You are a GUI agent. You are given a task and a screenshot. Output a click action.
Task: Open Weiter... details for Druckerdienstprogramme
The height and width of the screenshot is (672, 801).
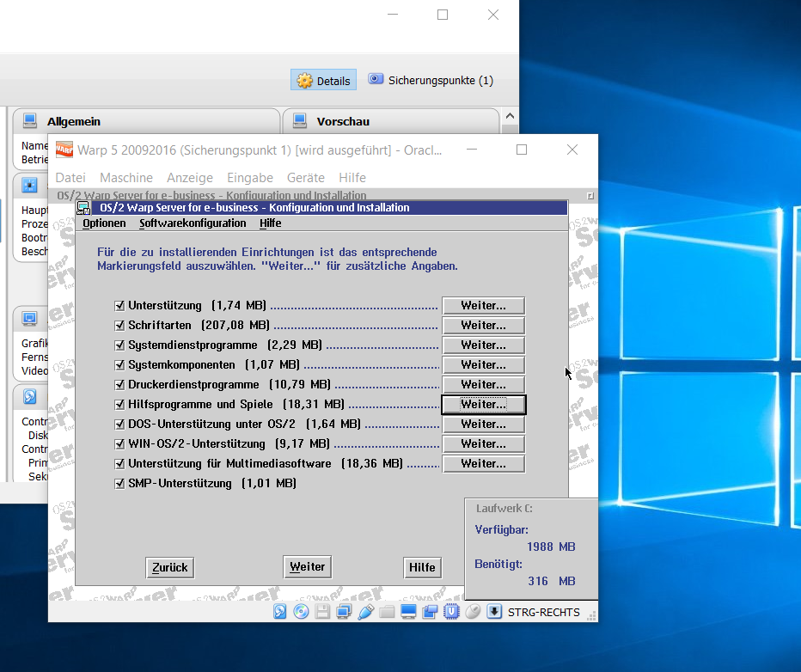[483, 384]
